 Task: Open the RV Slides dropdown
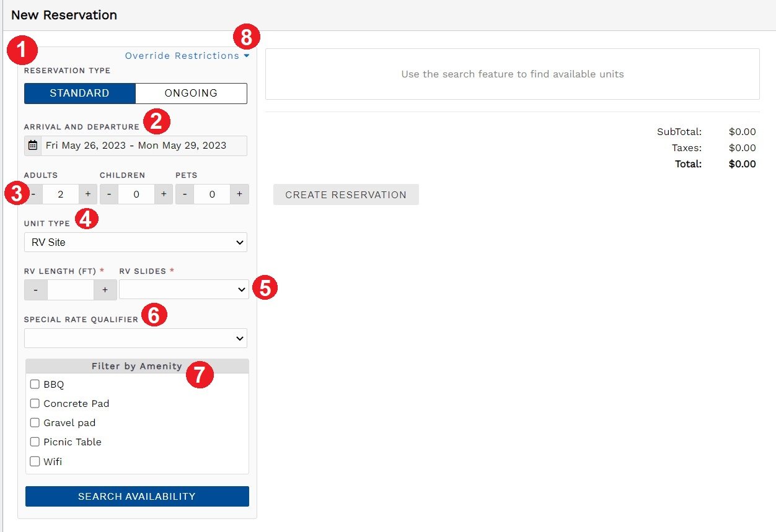point(183,289)
